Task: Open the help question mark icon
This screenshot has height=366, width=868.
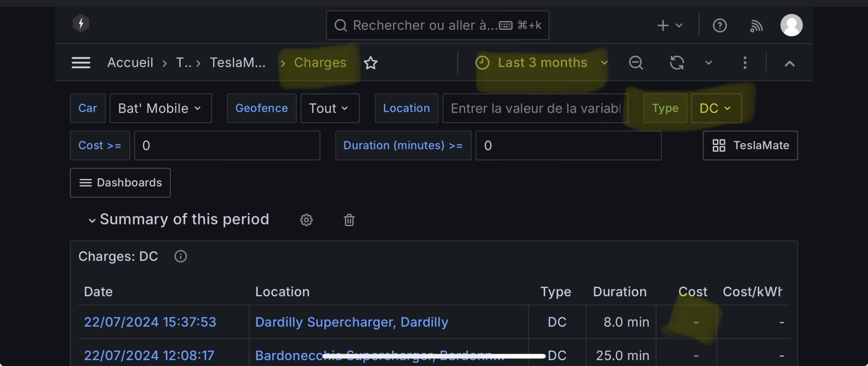Action: pyautogui.click(x=719, y=25)
